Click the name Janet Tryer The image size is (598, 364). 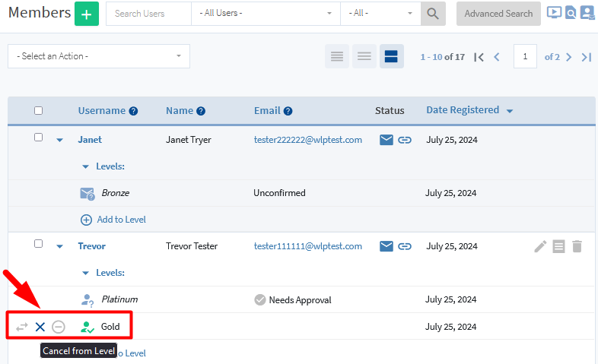(189, 140)
